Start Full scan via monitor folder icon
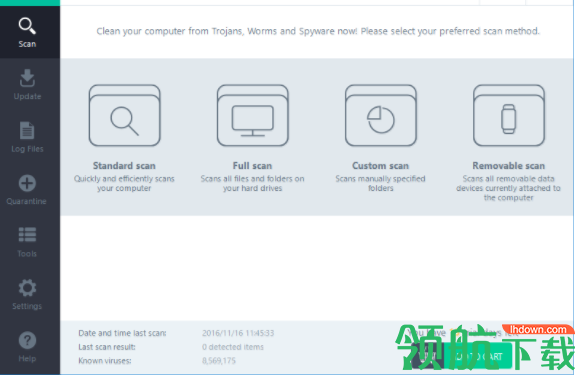The height and width of the screenshot is (377, 575). pos(253,116)
